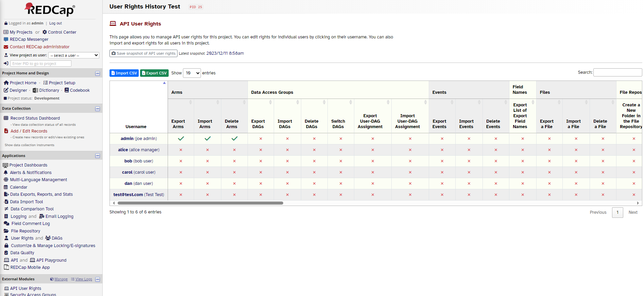Toggle Export Events cross for dan

tap(442, 184)
